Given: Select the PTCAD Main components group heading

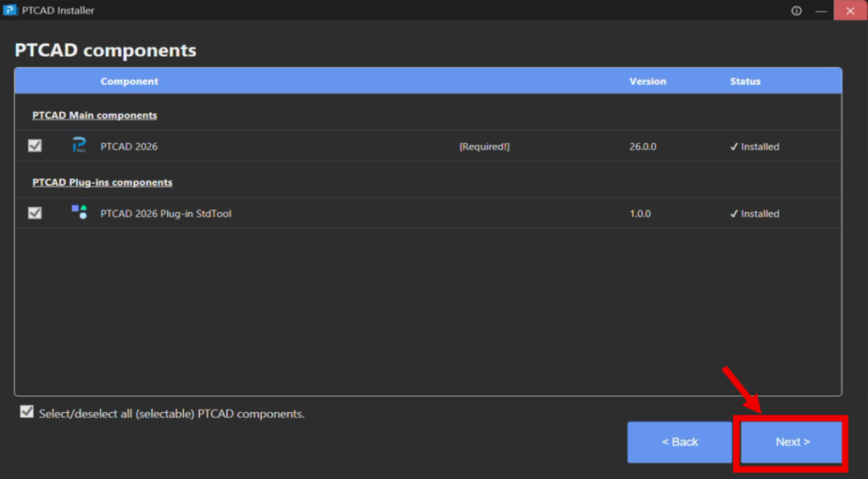Looking at the screenshot, I should [x=94, y=115].
